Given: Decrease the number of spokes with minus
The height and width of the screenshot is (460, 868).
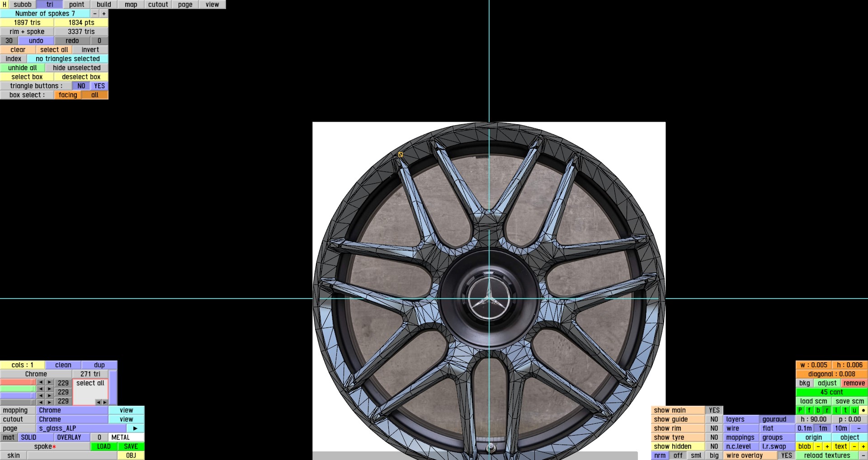Looking at the screenshot, I should click(x=95, y=14).
